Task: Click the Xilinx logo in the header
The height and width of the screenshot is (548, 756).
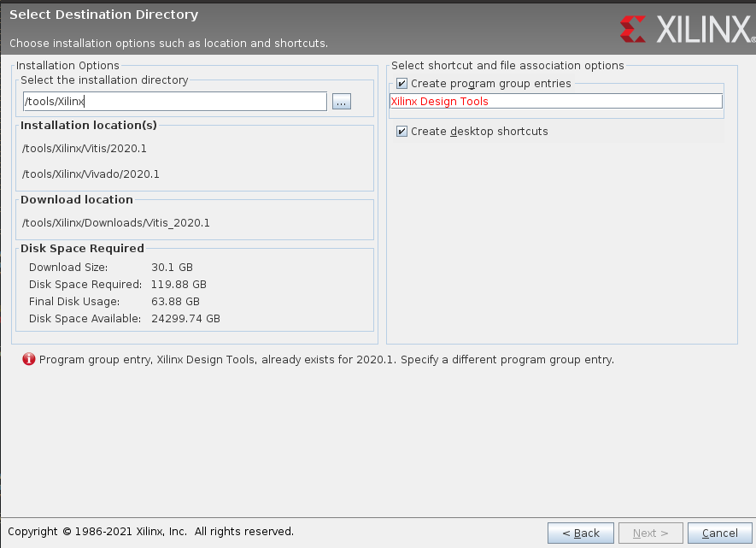Action: [x=686, y=29]
